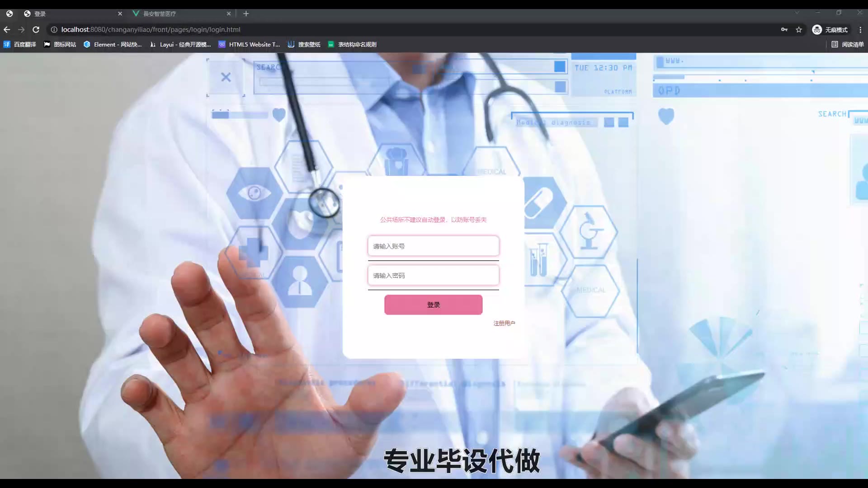Image resolution: width=868 pixels, height=488 pixels.
Task: Bookmark this page with star icon
Action: tap(799, 29)
